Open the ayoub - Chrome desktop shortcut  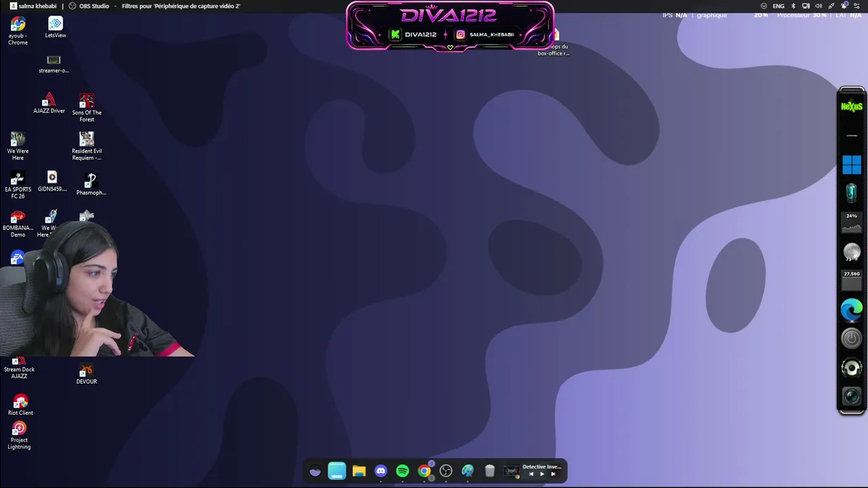point(18,31)
